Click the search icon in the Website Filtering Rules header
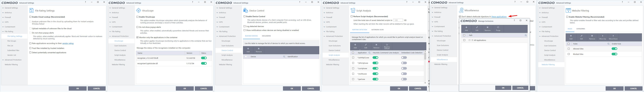The width and height of the screenshot is (644, 92). click(608, 44)
